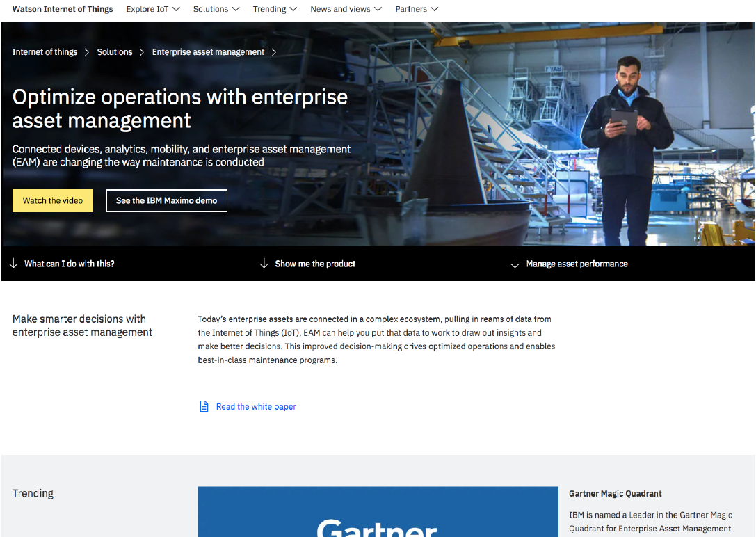This screenshot has height=537, width=756.
Task: Jump to Manage asset performance section
Action: click(577, 264)
